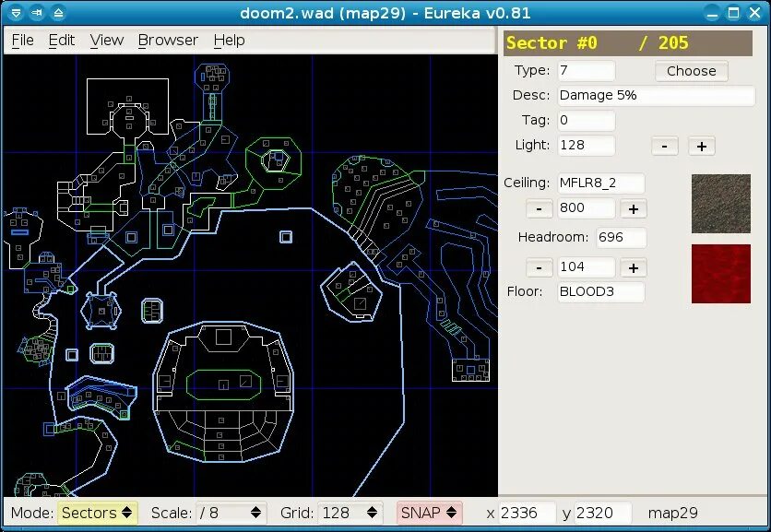Click the MFLR8_2 ceiling texture swatch
The height and width of the screenshot is (532, 771).
[x=721, y=204]
